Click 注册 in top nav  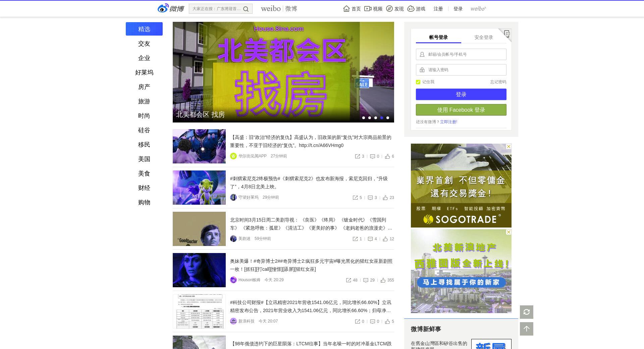(x=438, y=9)
